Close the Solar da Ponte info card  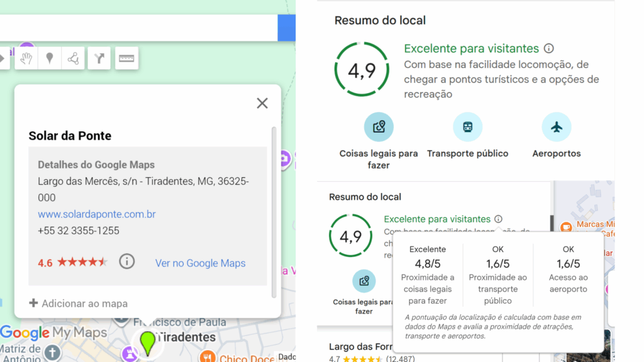(x=262, y=103)
